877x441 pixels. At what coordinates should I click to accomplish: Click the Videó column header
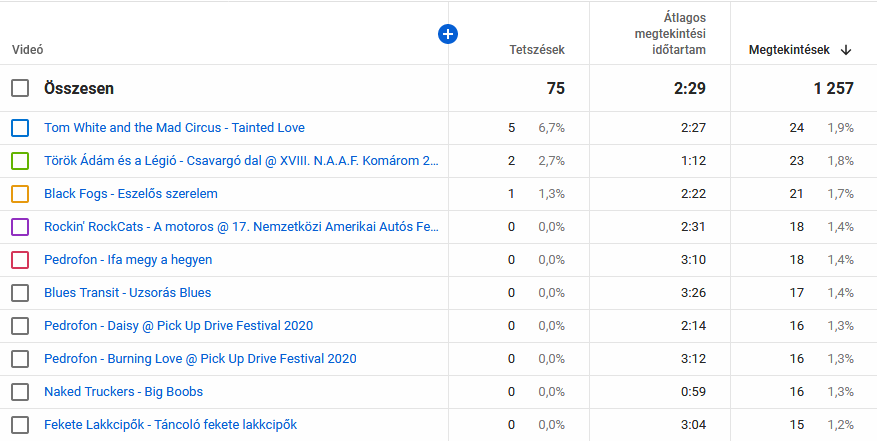pyautogui.click(x=28, y=50)
